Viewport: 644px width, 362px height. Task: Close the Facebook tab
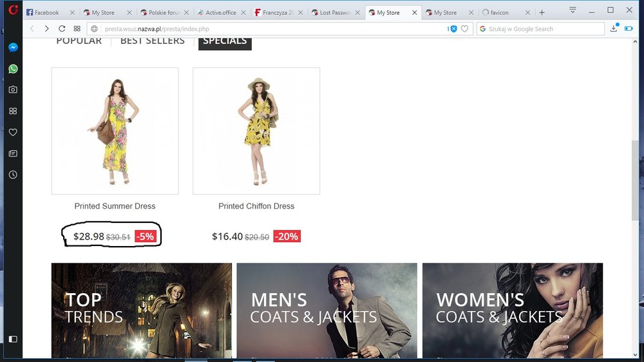tap(72, 13)
